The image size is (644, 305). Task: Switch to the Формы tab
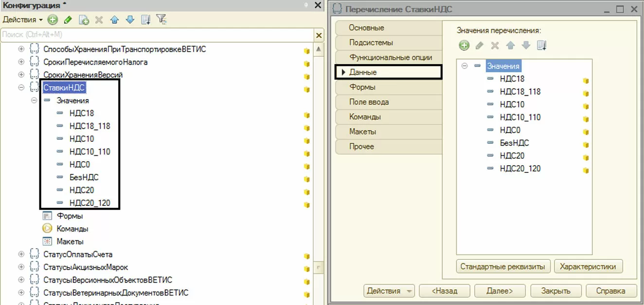point(388,87)
